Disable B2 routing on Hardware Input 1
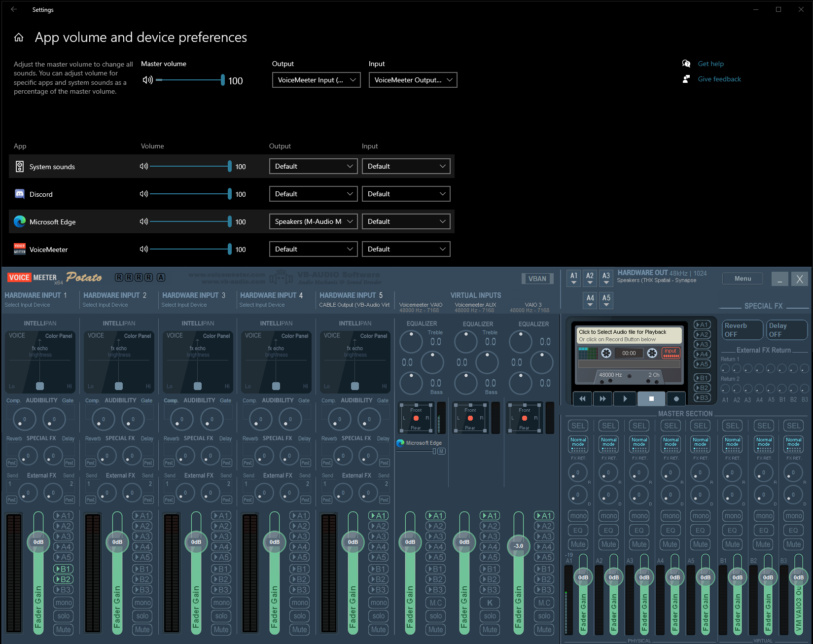This screenshot has height=644, width=813. pos(63,579)
